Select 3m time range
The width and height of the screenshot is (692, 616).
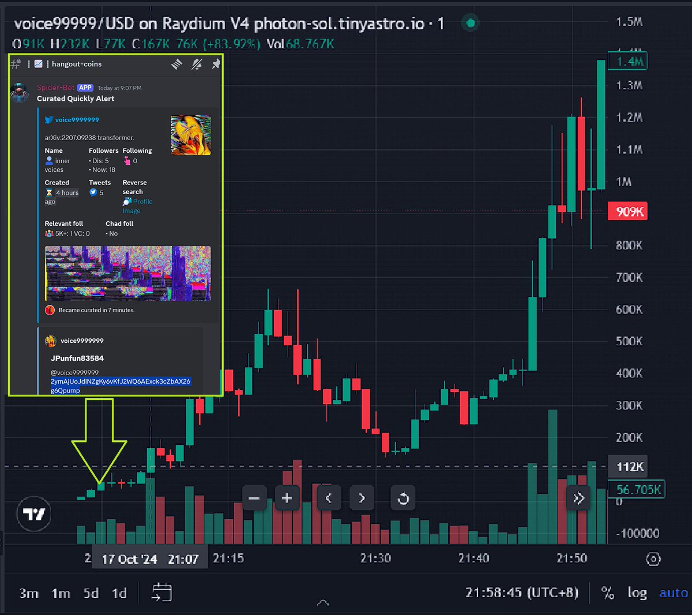[x=29, y=593]
